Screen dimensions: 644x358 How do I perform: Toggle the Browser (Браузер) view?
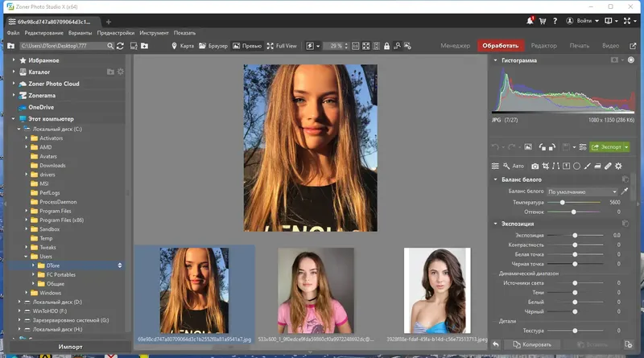(x=213, y=46)
